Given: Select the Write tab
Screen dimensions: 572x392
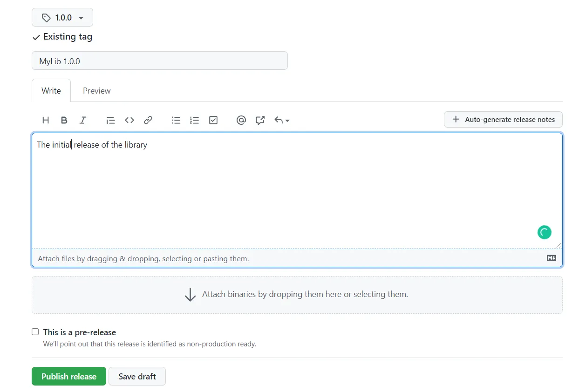Looking at the screenshot, I should tap(51, 91).
